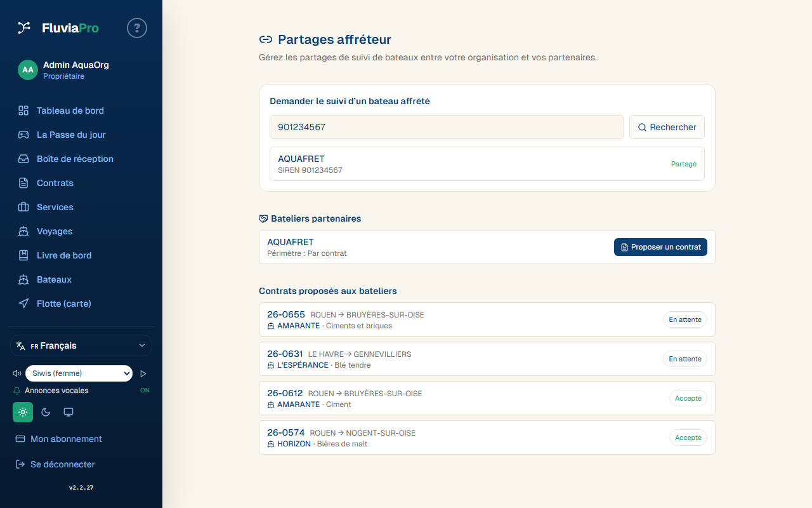Click the speaker volume icon
This screenshot has width=812, height=508.
coord(17,373)
